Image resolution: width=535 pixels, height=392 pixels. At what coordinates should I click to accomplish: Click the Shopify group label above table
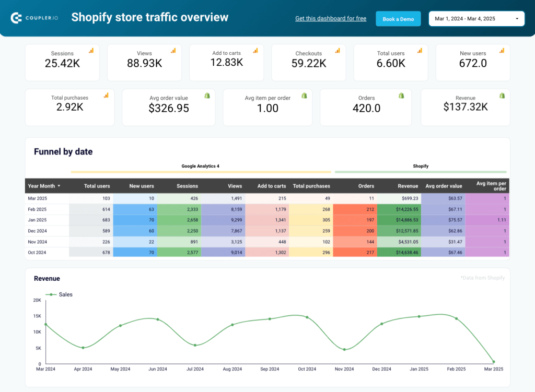[x=421, y=166]
